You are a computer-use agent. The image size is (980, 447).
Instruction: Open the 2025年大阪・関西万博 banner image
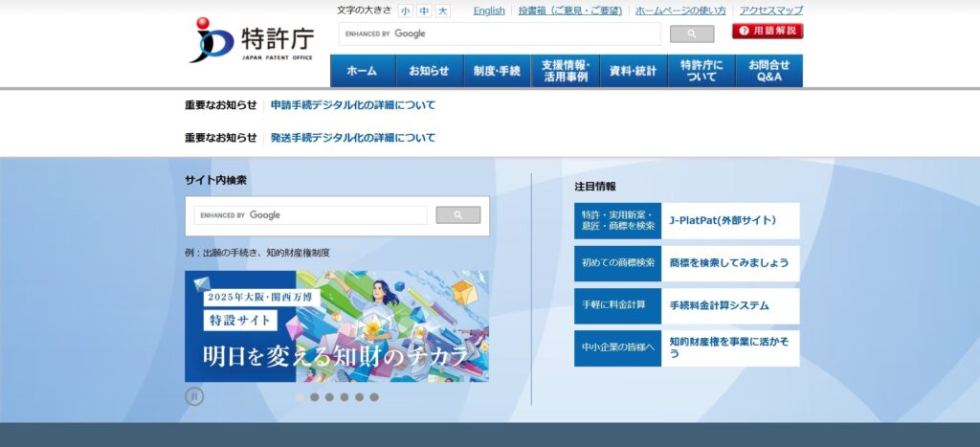337,326
